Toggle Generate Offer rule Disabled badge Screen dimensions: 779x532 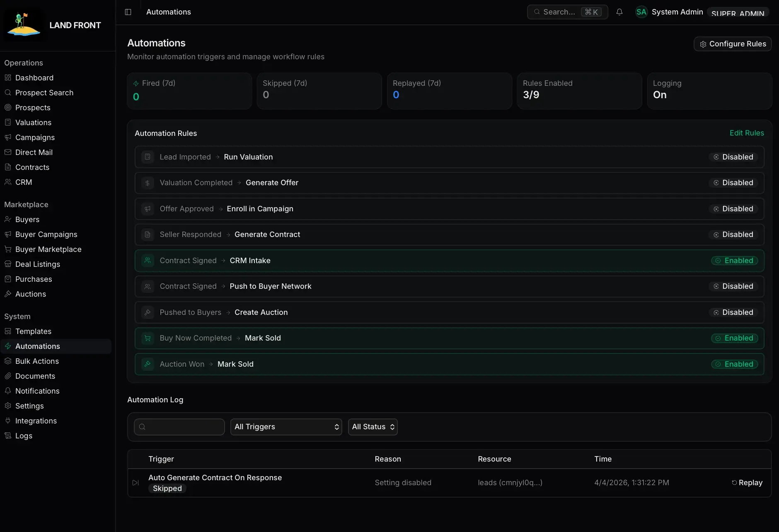tap(733, 183)
